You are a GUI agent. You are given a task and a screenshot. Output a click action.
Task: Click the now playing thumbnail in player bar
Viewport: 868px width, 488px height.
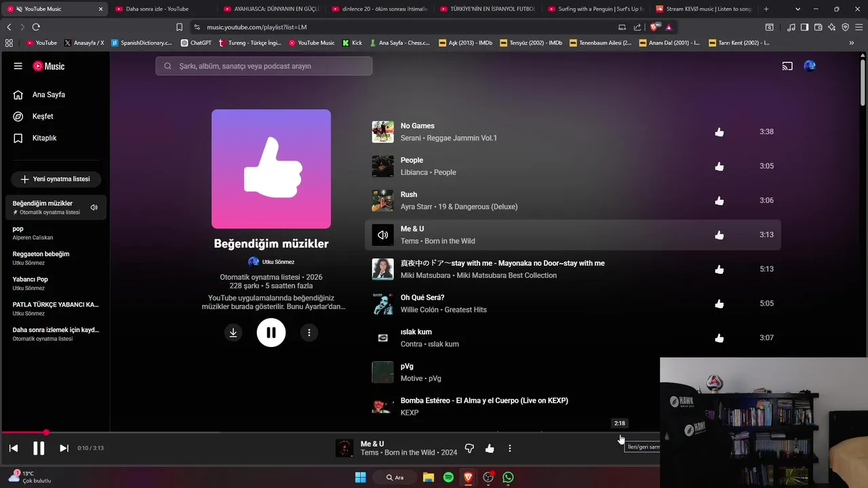(x=344, y=448)
